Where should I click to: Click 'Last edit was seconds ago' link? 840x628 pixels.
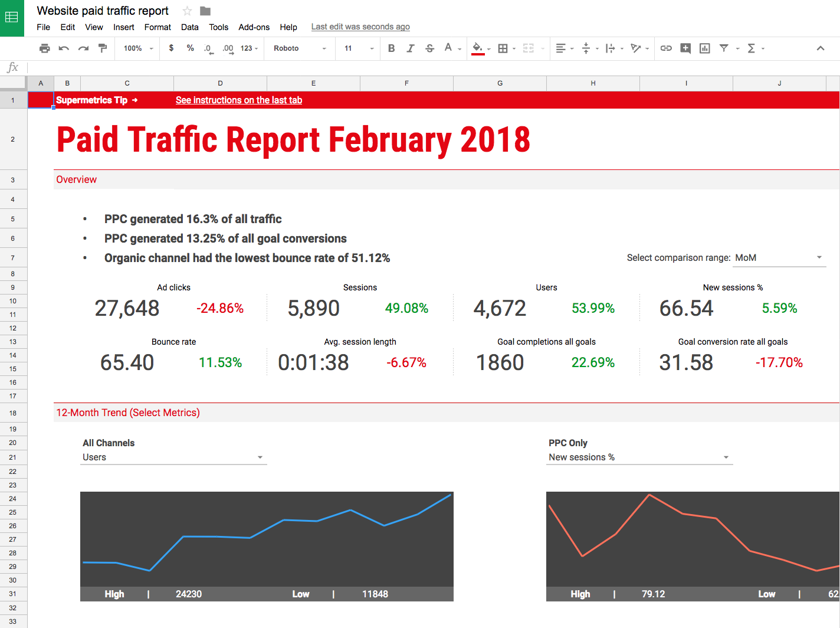point(360,27)
